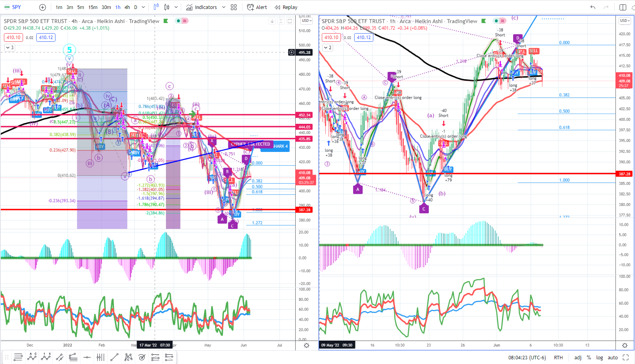Click the undo arrow icon
The image size is (635, 364).
tap(593, 7)
